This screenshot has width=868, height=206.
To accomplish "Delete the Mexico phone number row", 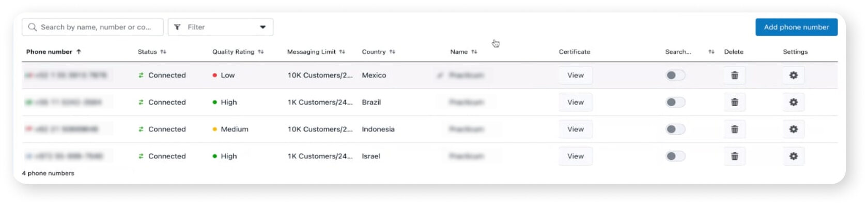I will pyautogui.click(x=734, y=75).
